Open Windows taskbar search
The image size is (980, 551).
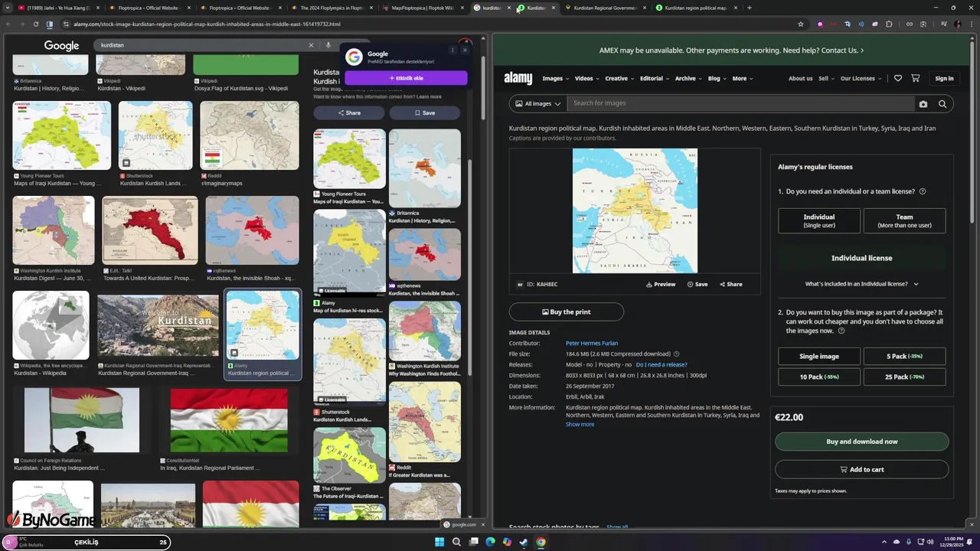click(x=456, y=543)
